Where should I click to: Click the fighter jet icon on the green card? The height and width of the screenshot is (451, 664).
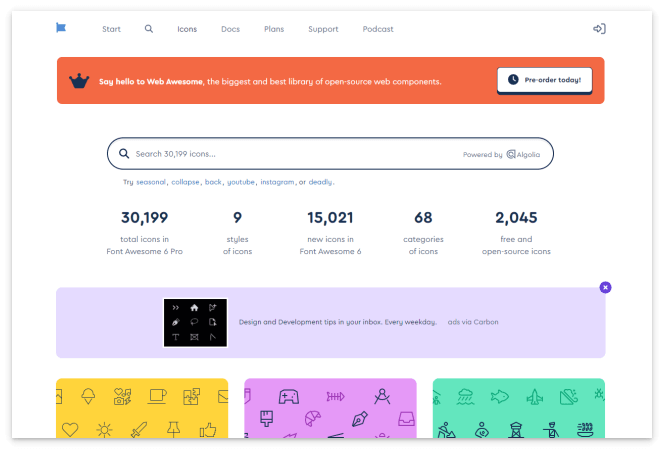coord(534,397)
